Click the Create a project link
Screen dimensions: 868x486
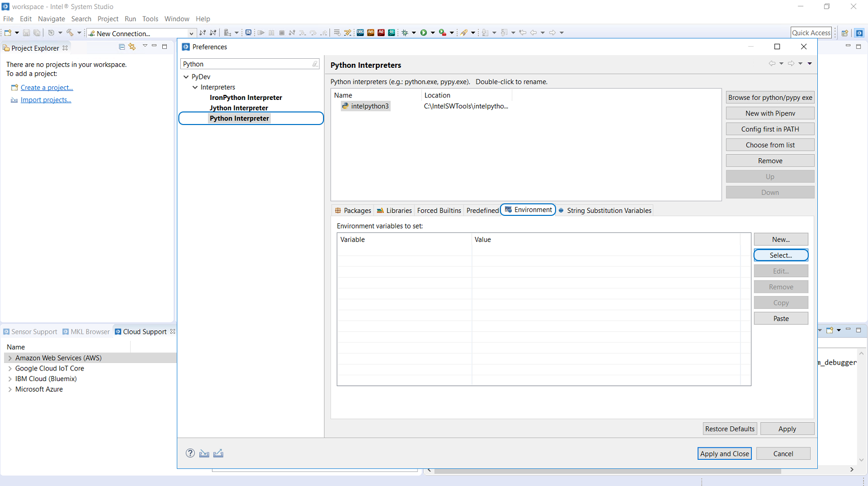click(x=47, y=87)
